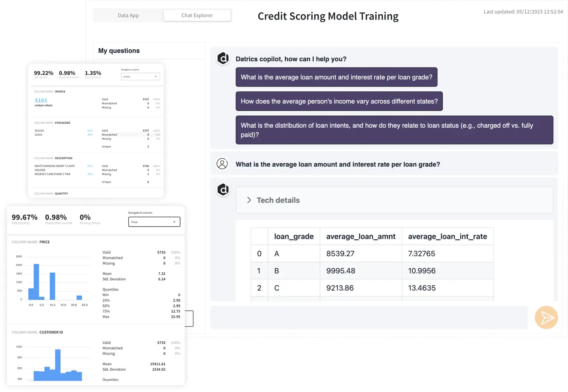Image resolution: width=568 pixels, height=392 pixels.
Task: Click the cell value 9213.86
Action: click(340, 288)
